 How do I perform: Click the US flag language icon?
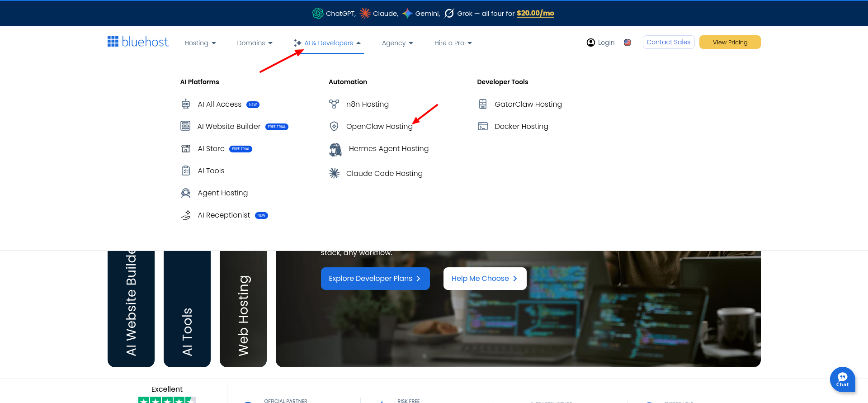pos(627,43)
